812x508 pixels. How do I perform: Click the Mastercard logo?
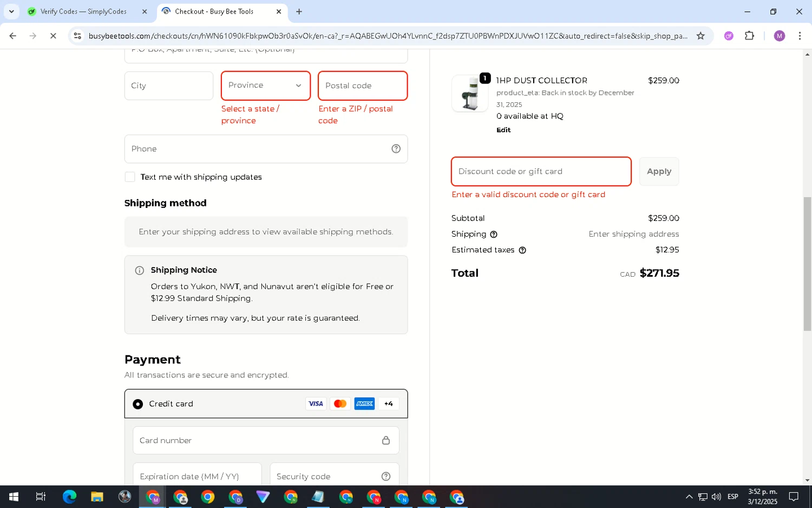[x=340, y=403]
